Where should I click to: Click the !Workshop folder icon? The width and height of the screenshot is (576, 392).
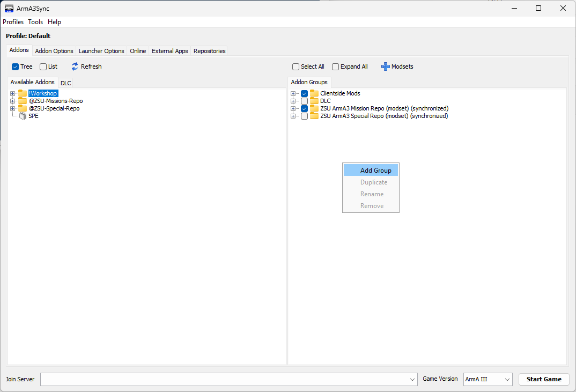(x=23, y=93)
